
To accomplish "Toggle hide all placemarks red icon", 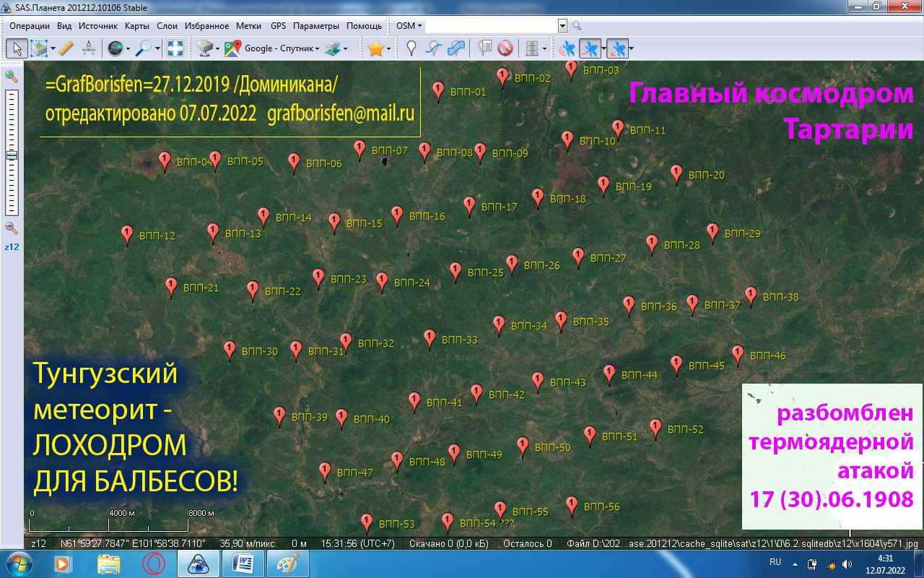I will [505, 48].
